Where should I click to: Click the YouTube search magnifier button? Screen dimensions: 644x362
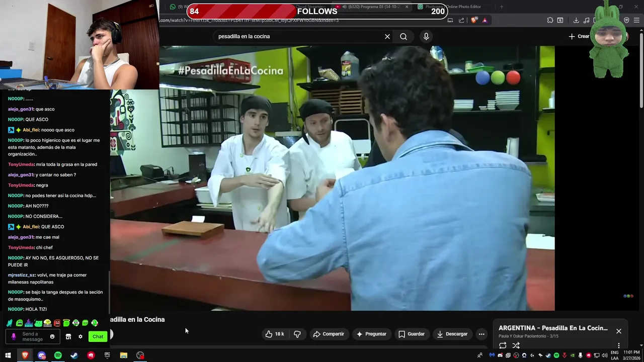(x=404, y=36)
